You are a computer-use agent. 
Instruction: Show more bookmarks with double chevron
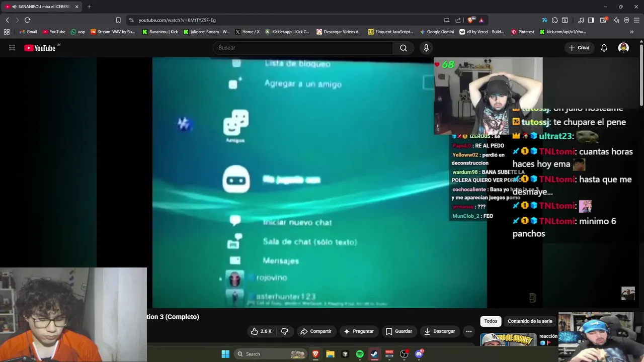631,32
